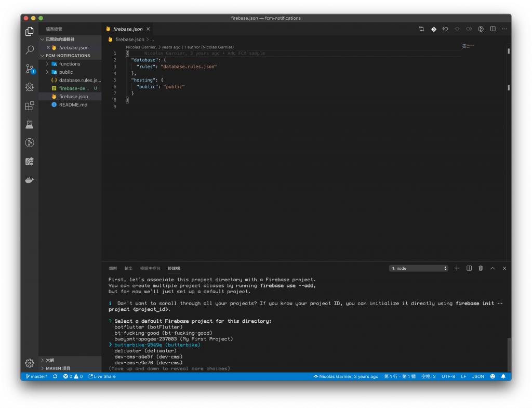This screenshot has height=408, width=532.
Task: Open the Extensions view icon
Action: 30,106
